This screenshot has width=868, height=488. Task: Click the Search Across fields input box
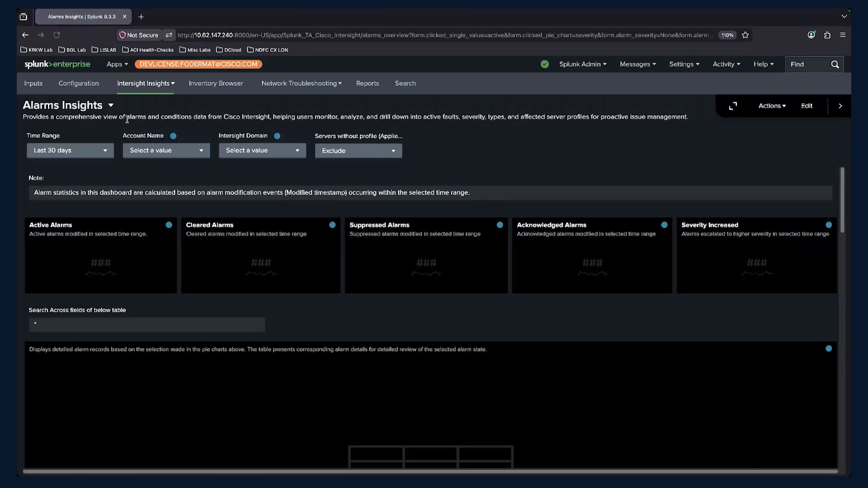(147, 324)
